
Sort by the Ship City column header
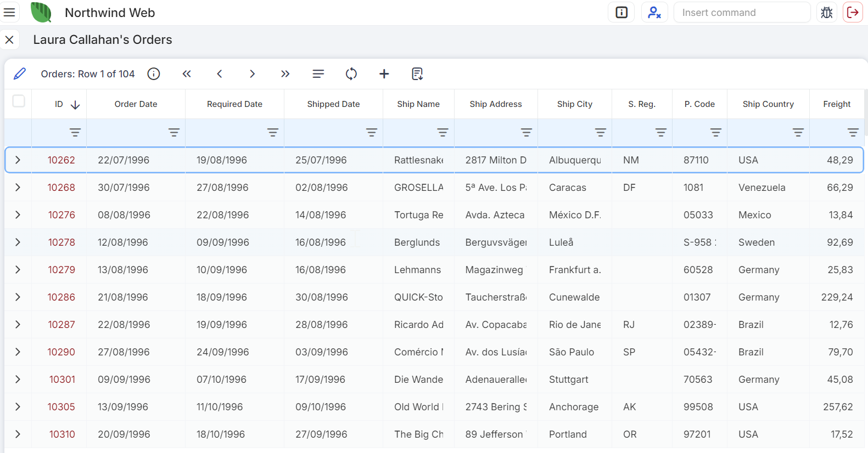[574, 104]
